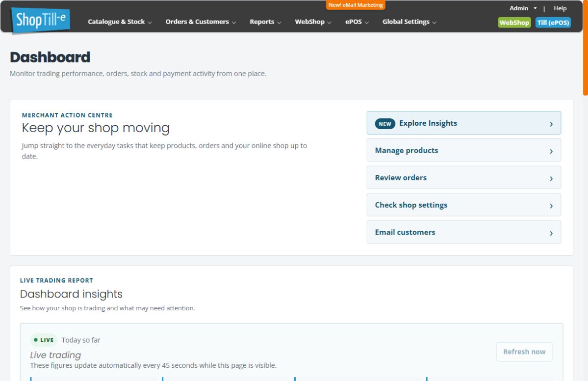Open the ePOS menu
Viewport: 588px width, 381px height.
click(x=357, y=22)
